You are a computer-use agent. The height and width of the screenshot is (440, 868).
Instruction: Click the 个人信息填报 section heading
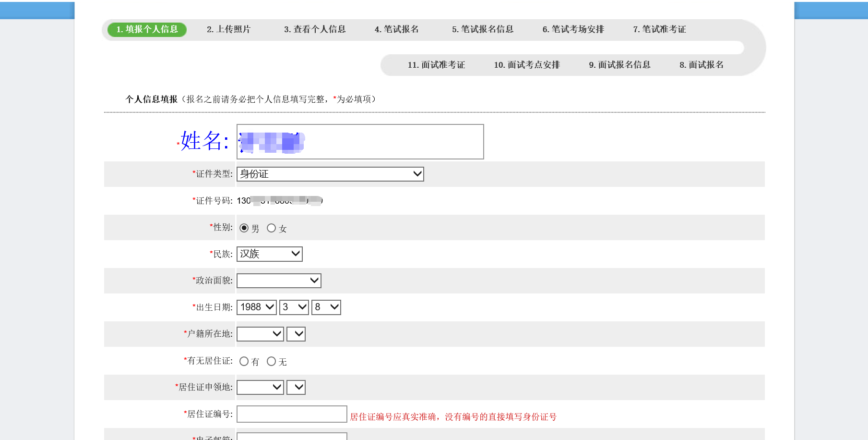point(152,99)
